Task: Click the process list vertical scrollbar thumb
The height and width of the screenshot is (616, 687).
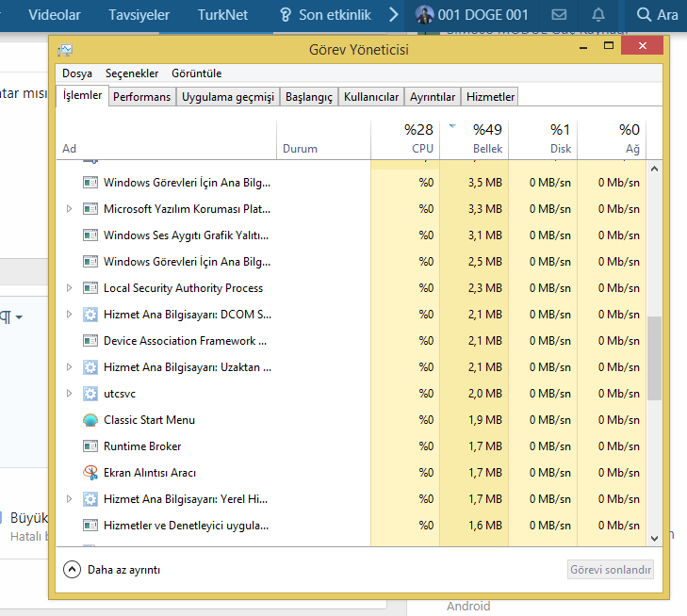Action: [654, 358]
